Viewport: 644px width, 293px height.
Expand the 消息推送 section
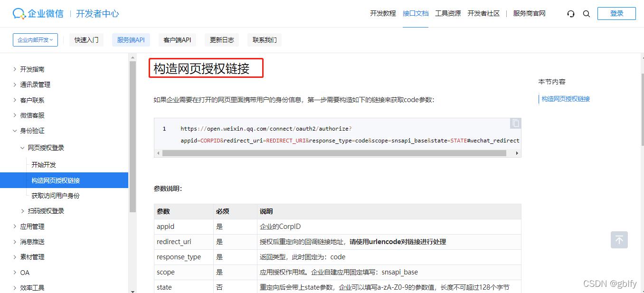pyautogui.click(x=15, y=242)
